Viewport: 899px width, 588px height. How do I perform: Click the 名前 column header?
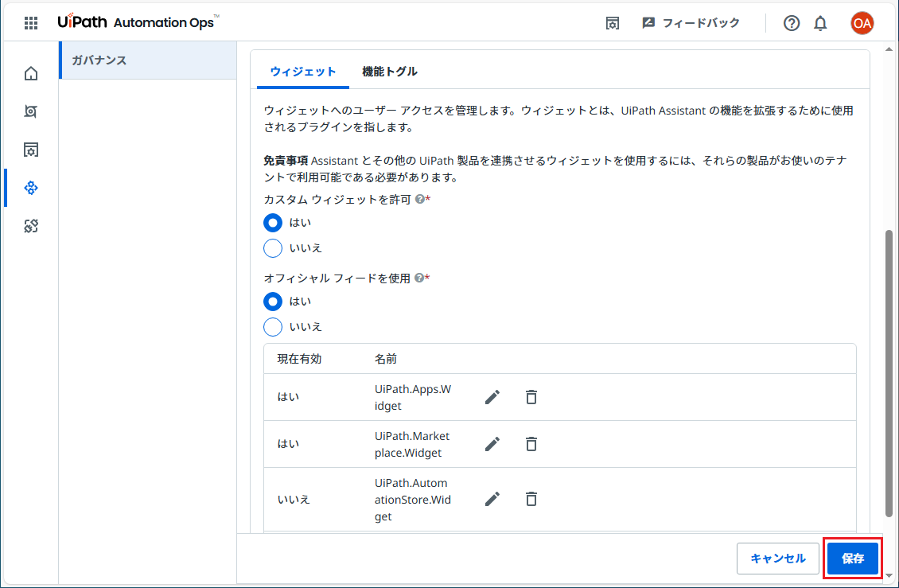point(386,359)
